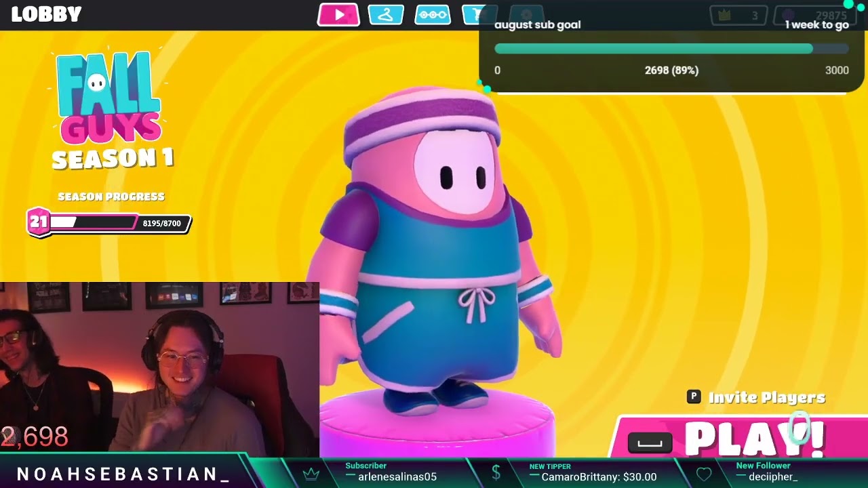868x488 pixels.
Task: Click the streamer webcam feed
Action: click(159, 369)
